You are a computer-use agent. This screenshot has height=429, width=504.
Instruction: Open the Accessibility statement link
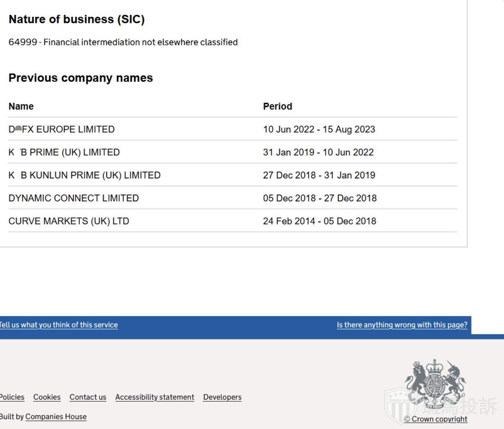click(x=155, y=397)
